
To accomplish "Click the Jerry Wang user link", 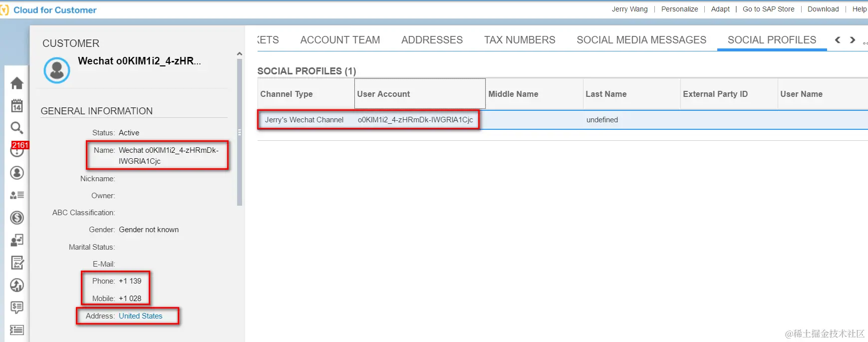I will pos(629,9).
